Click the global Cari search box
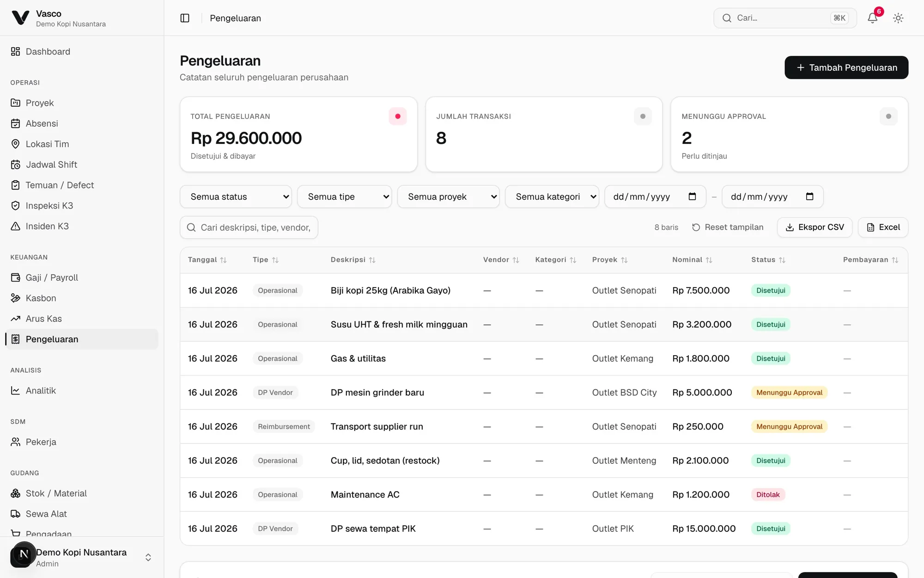This screenshot has width=924, height=578. (785, 18)
